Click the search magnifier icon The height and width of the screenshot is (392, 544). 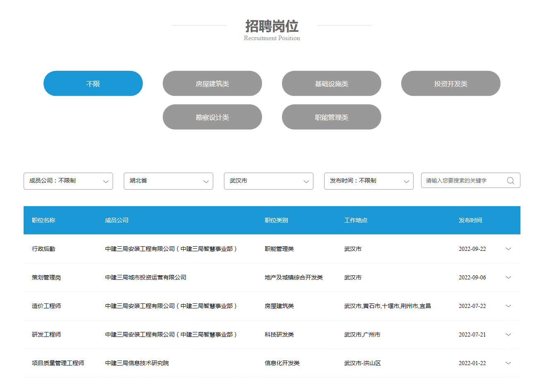tap(510, 180)
